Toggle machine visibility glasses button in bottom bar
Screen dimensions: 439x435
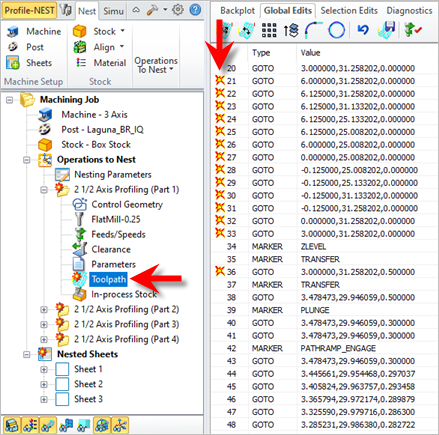point(12,425)
